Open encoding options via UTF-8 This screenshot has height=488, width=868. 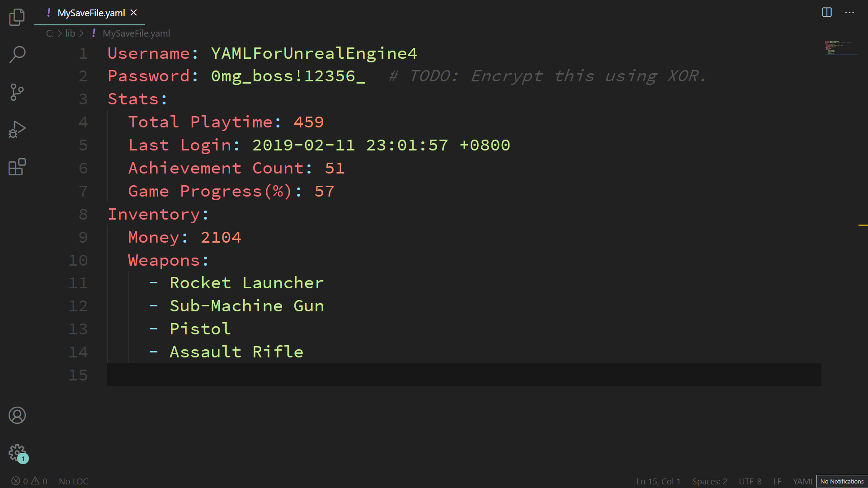[x=750, y=481]
